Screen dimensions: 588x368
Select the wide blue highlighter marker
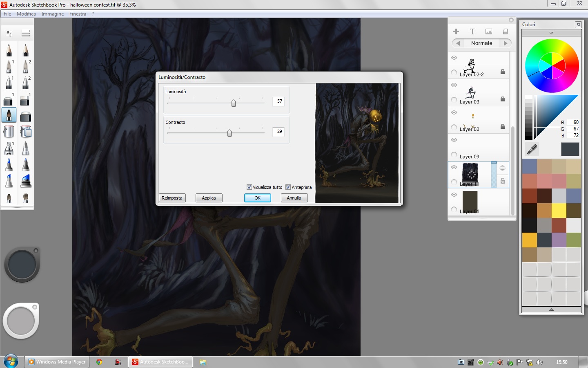point(26,181)
